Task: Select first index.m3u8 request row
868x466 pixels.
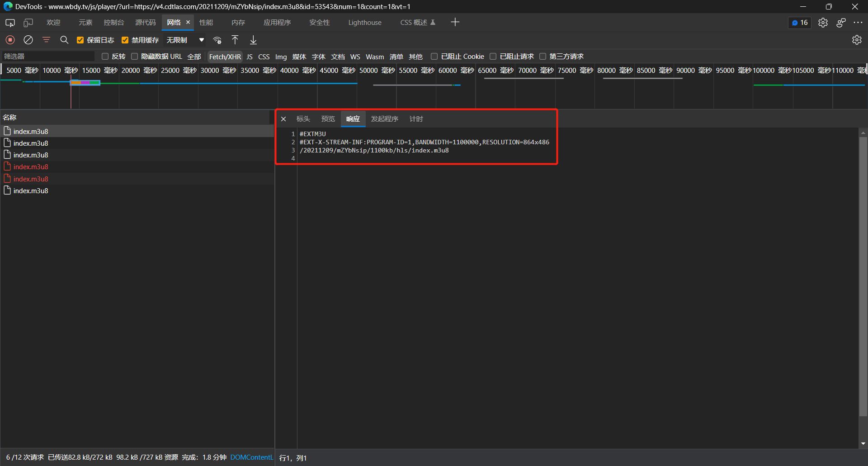Action: (137, 131)
